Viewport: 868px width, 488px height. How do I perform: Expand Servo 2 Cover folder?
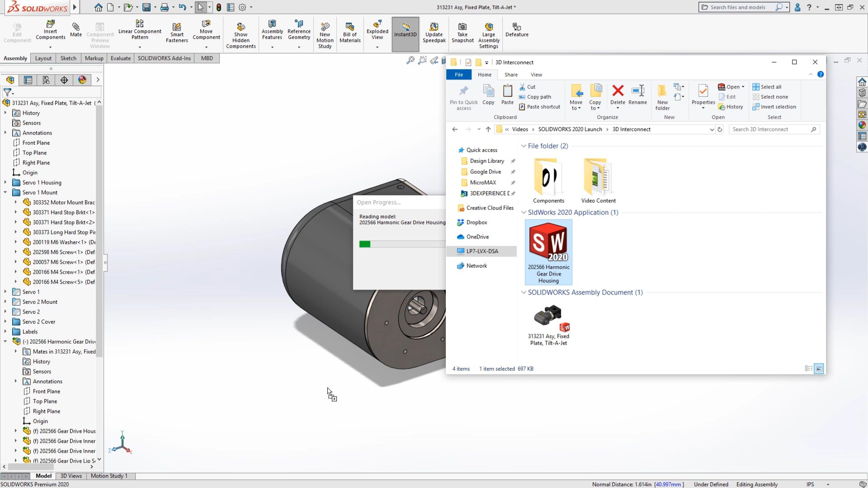tap(5, 322)
